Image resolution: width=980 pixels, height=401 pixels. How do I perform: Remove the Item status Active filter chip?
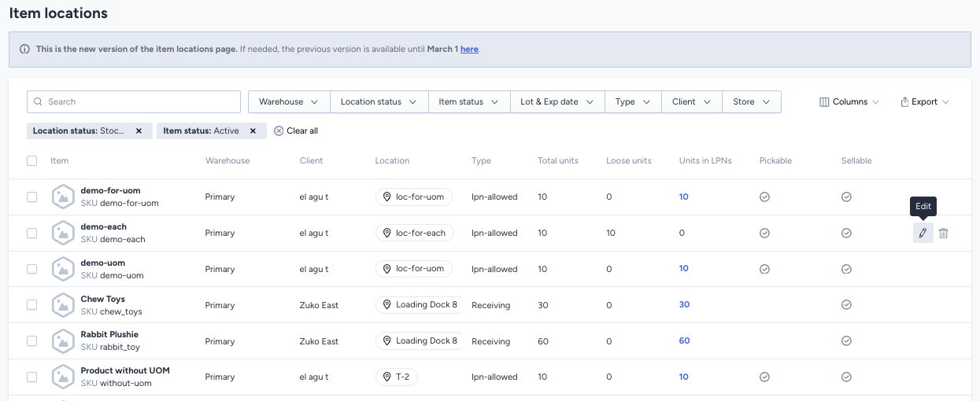coord(252,131)
